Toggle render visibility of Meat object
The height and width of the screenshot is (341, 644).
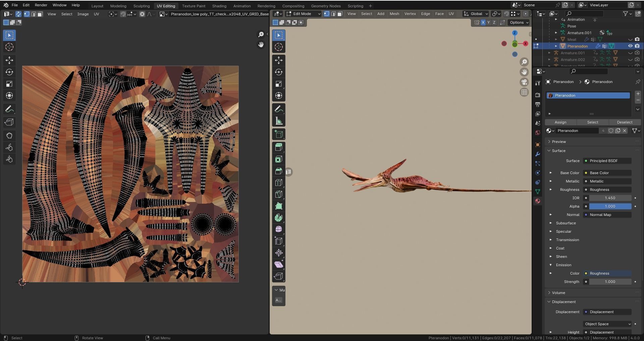[x=637, y=39]
